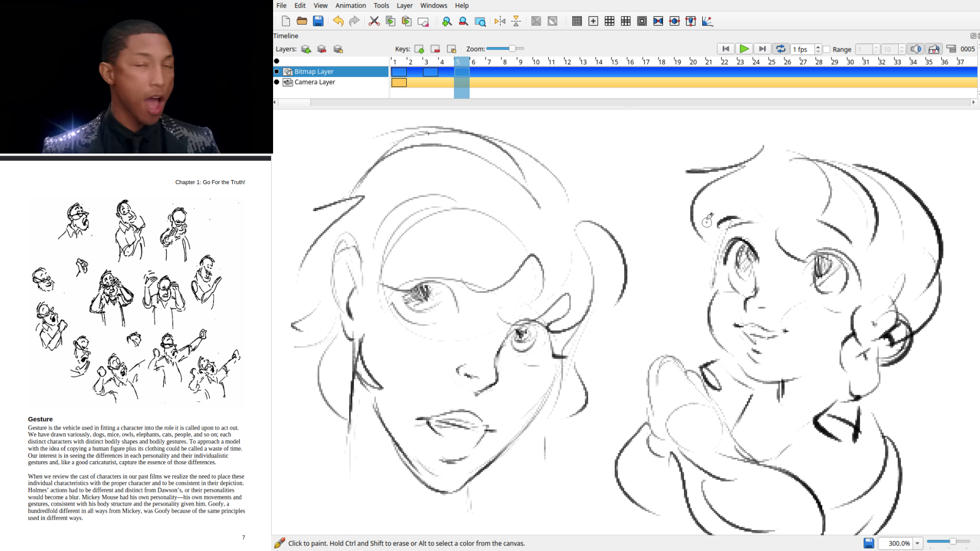Viewport: 980px width, 551px height.
Task: Delete the current layer
Action: tap(322, 49)
